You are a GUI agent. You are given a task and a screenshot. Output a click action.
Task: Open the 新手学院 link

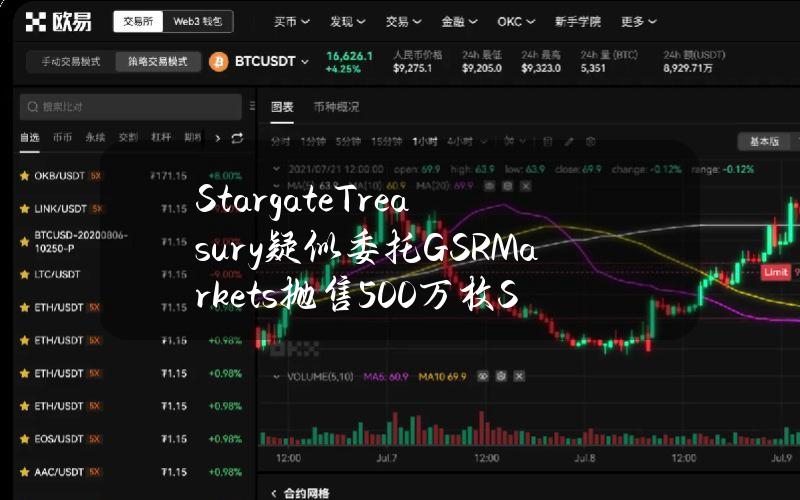(x=578, y=22)
